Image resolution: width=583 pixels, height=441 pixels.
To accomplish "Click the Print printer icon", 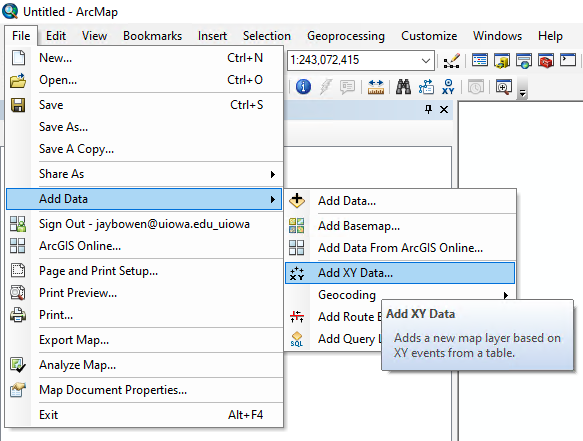I will [x=17, y=315].
